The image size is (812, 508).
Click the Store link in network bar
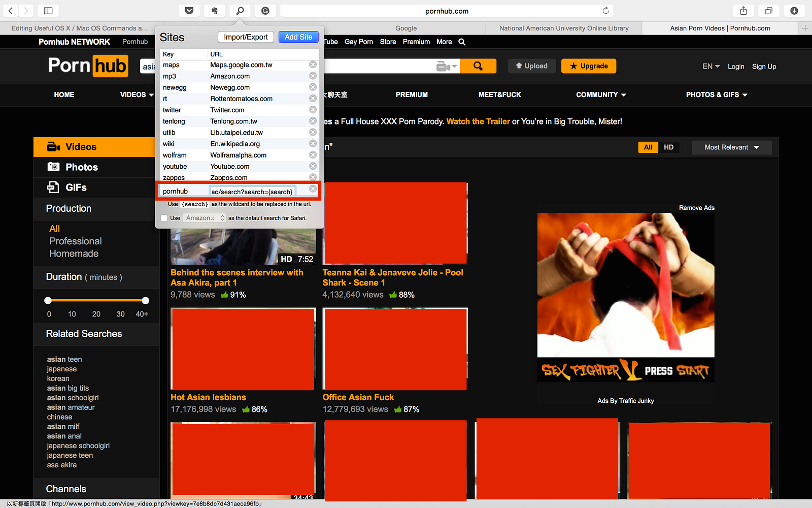[388, 42]
